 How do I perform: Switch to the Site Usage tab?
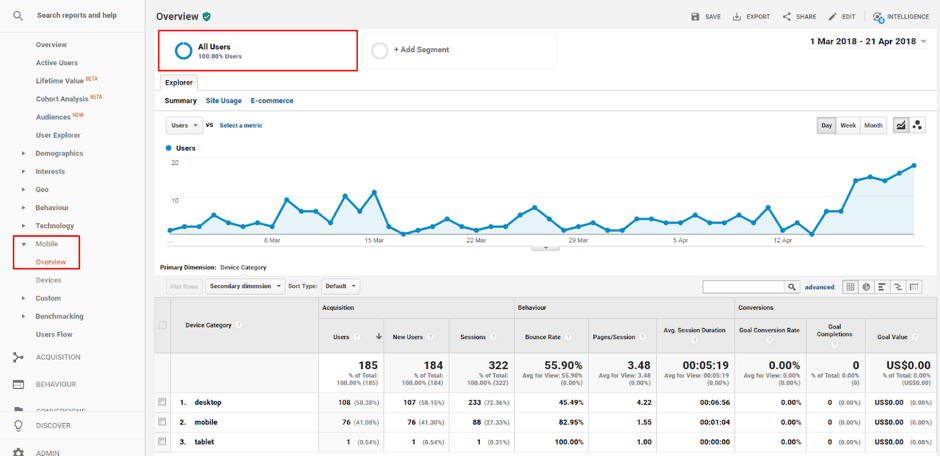[223, 101]
